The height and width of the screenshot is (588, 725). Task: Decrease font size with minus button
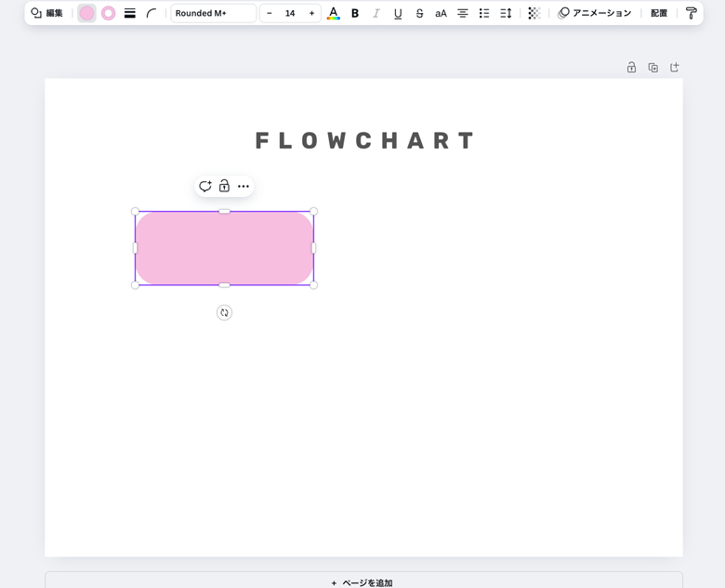tap(270, 13)
